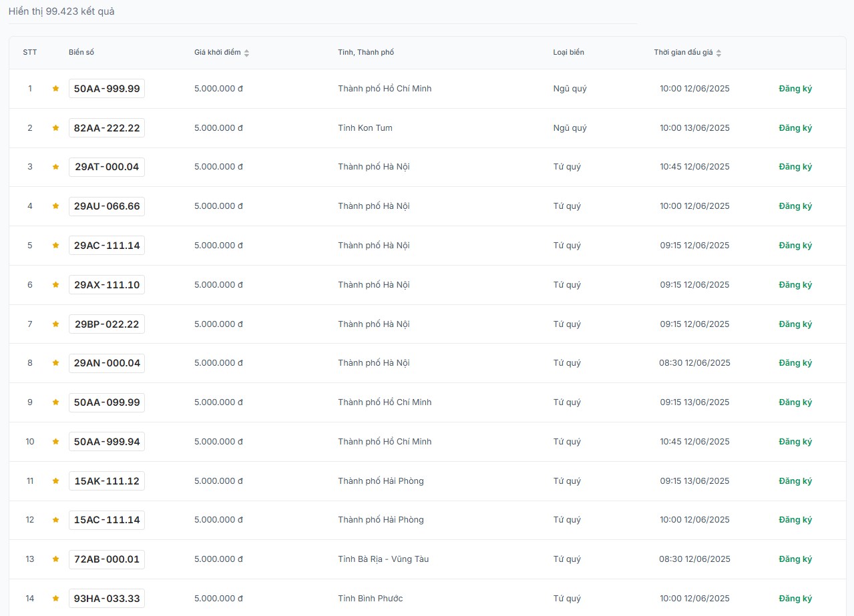
Task: Click Đăng ký for 50AA-099.99
Action: click(x=795, y=402)
